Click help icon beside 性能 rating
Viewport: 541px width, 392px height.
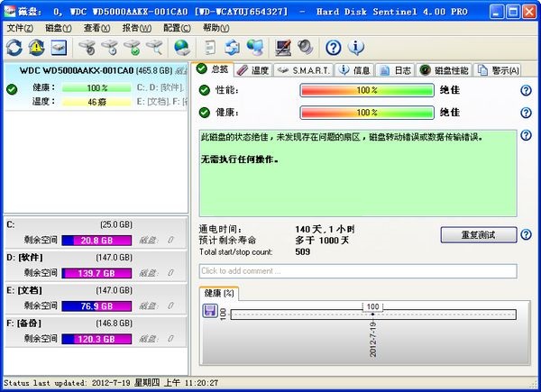tap(526, 90)
